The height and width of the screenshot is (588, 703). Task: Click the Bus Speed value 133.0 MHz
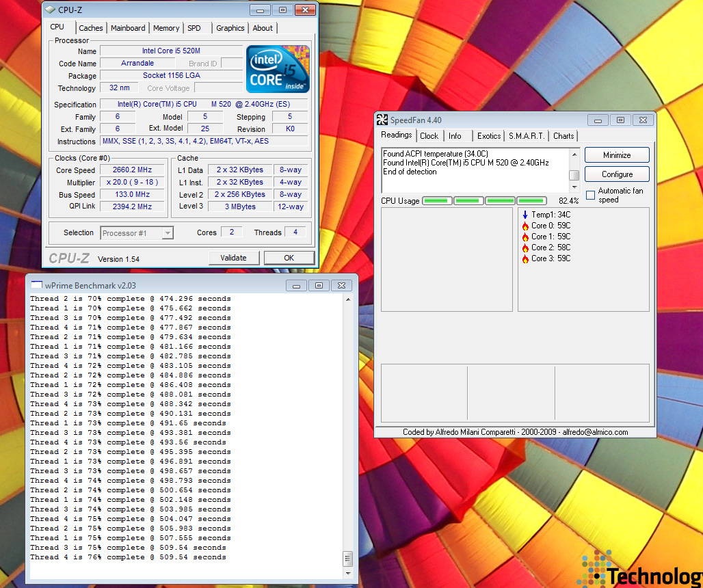pos(132,194)
